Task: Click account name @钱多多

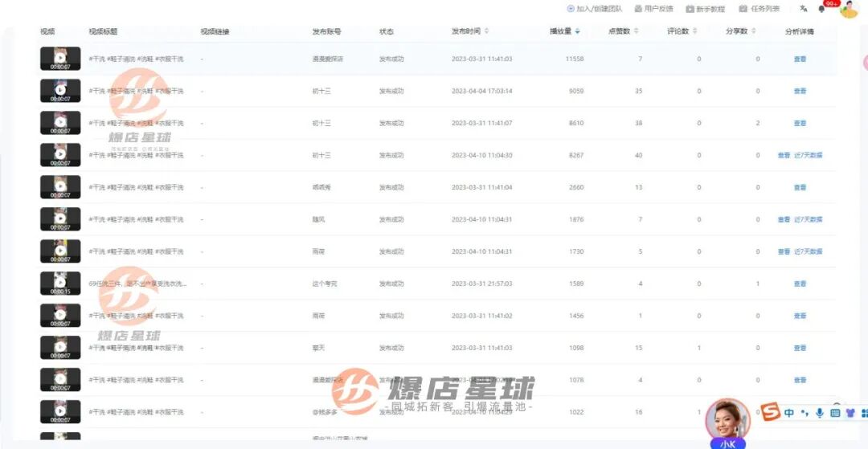Action: point(325,412)
